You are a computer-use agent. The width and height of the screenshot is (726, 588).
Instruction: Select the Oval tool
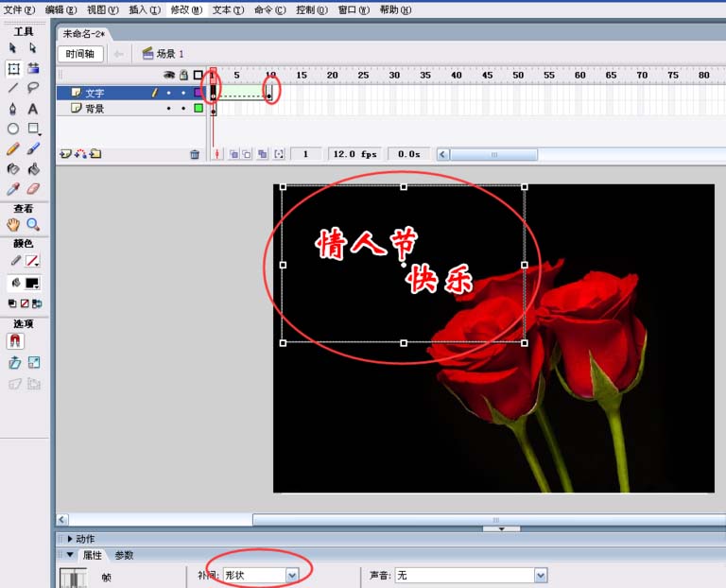coord(13,129)
